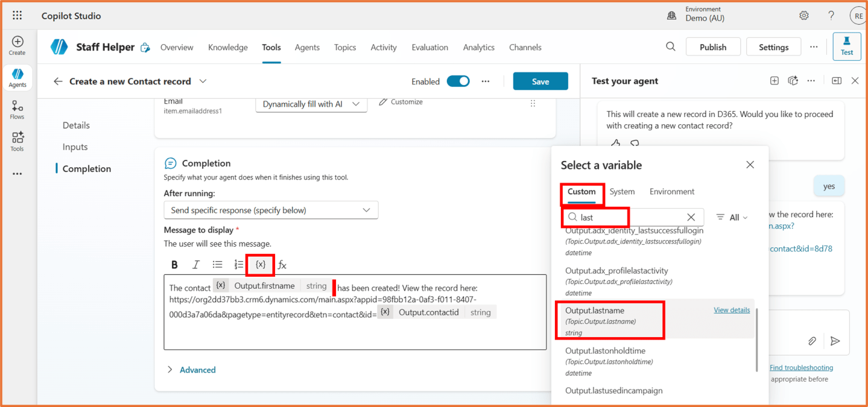Insert a numbered list
The width and height of the screenshot is (868, 407).
238,265
